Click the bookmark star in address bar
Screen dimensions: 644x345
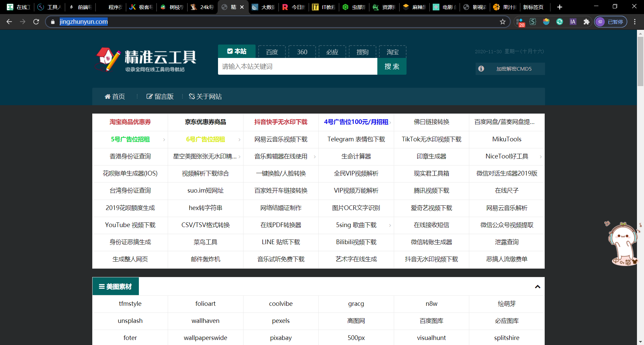503,21
